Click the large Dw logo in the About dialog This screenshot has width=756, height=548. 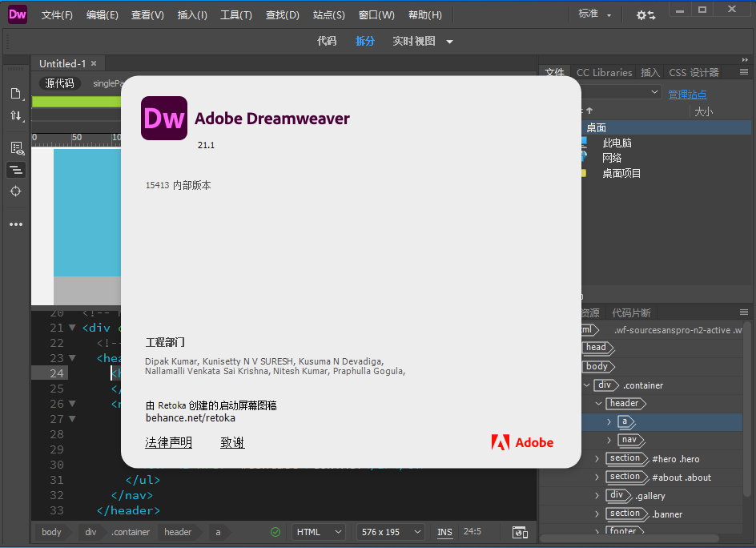(164, 119)
